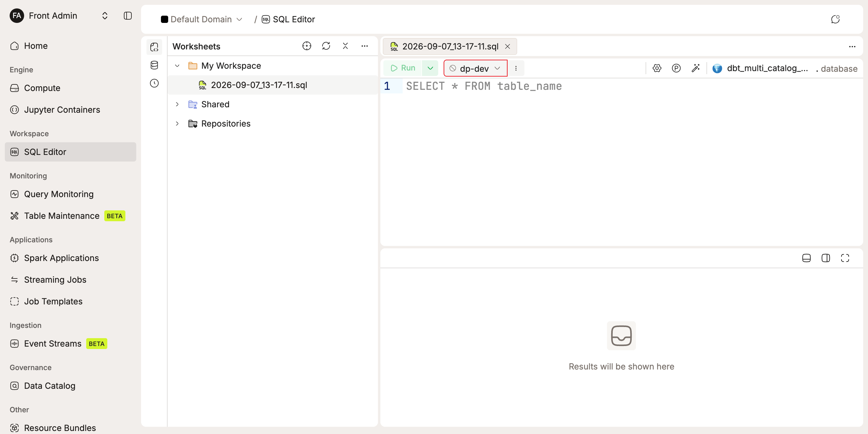
Task: Select 2026-09-07_13-17-11.sql in My Workspace tree
Action: click(x=273, y=85)
